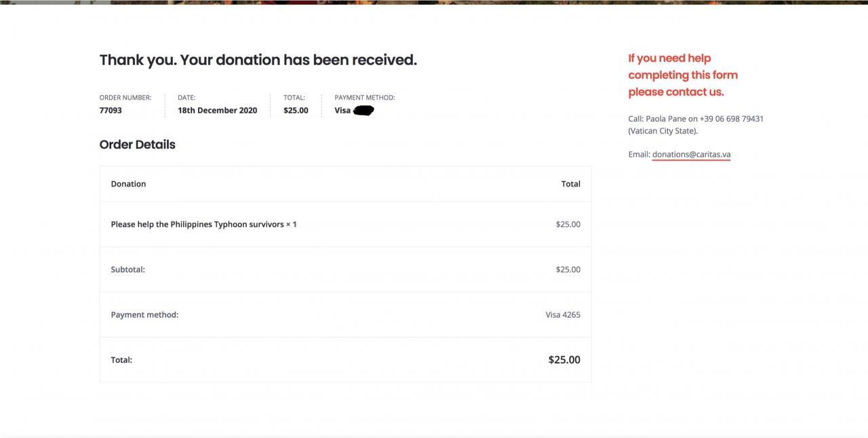868x438 pixels.
Task: Click the Donation column header
Action: [x=128, y=184]
